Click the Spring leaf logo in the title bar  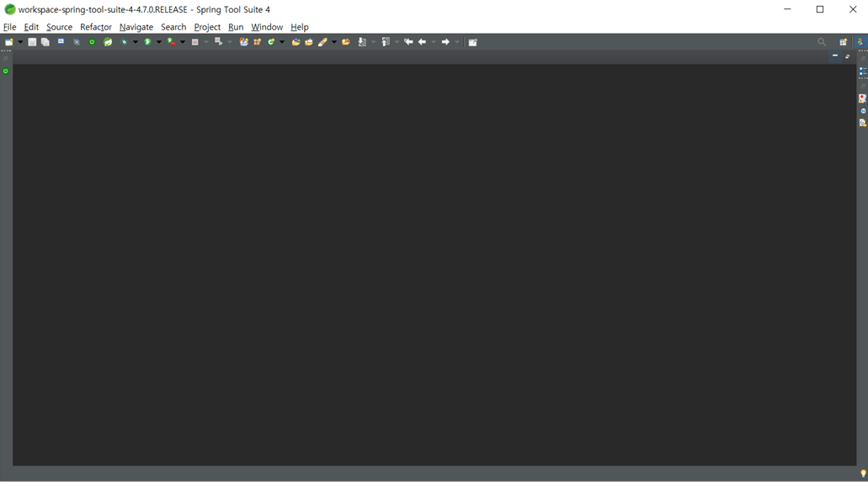pyautogui.click(x=10, y=9)
